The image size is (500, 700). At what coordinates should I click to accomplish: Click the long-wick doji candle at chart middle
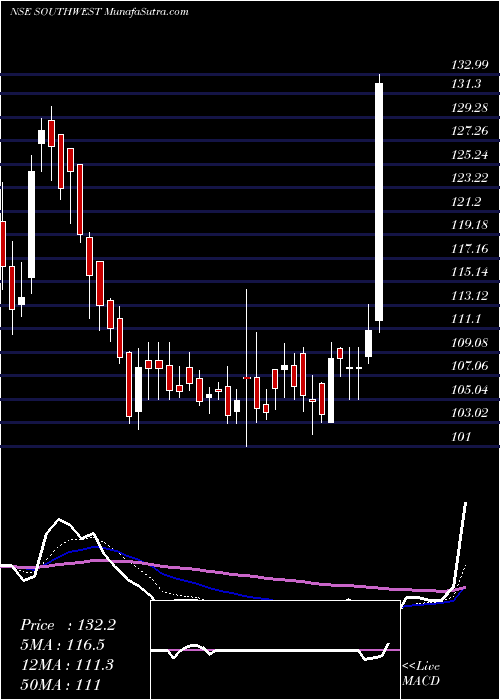(246, 368)
